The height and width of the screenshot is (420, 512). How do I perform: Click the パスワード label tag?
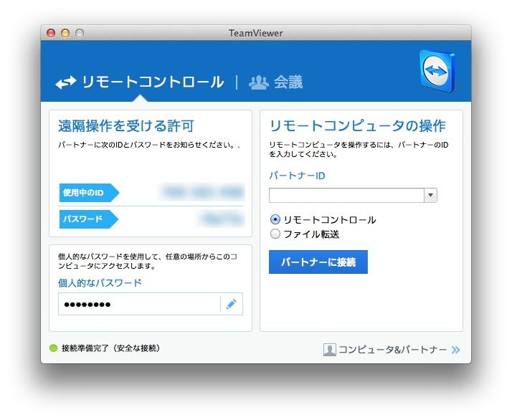pyautogui.click(x=88, y=219)
